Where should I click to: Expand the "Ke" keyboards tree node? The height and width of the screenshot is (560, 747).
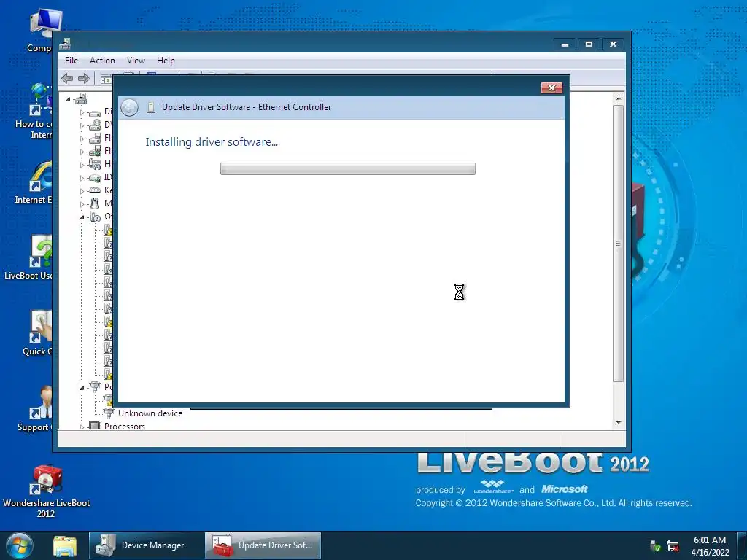click(82, 191)
